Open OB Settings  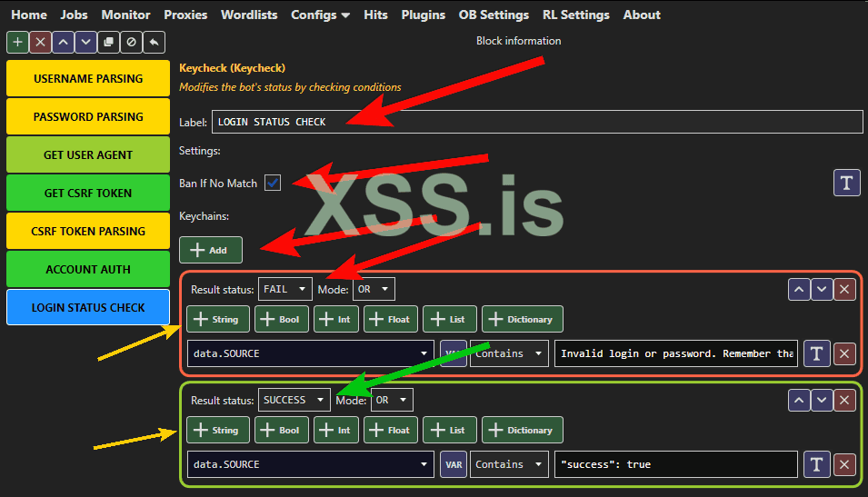[x=494, y=15]
